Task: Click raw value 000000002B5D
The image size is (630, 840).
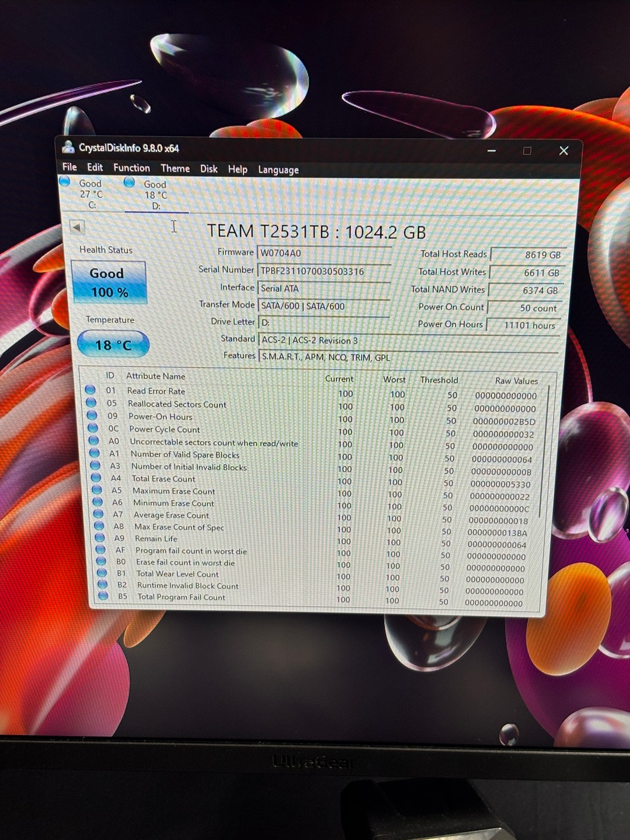Action: click(504, 422)
